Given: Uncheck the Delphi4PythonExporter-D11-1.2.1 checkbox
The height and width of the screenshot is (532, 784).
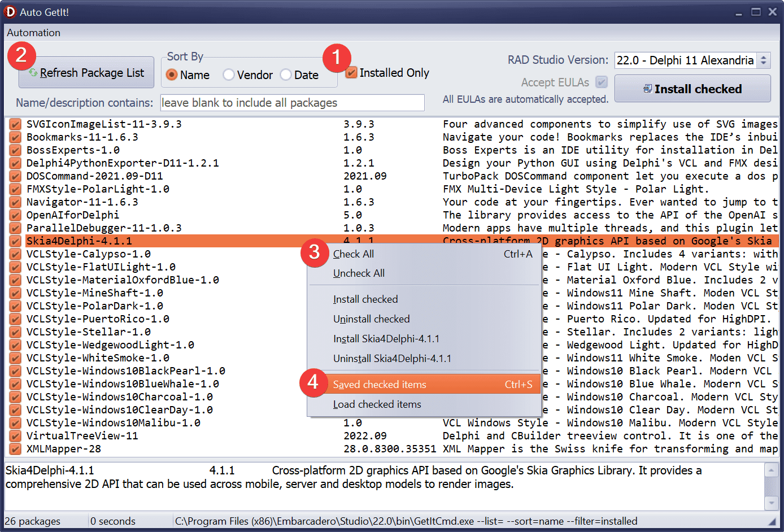Looking at the screenshot, I should (15, 163).
